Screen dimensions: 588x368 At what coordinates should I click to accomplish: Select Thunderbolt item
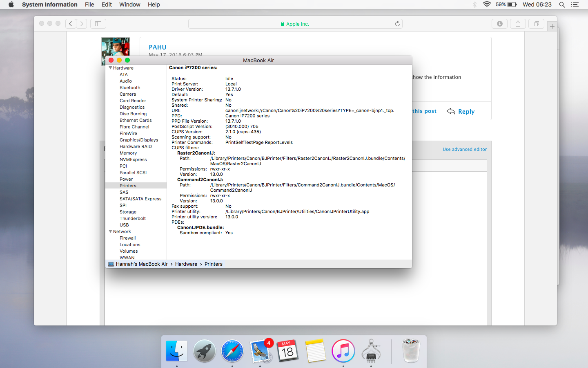pyautogui.click(x=133, y=218)
